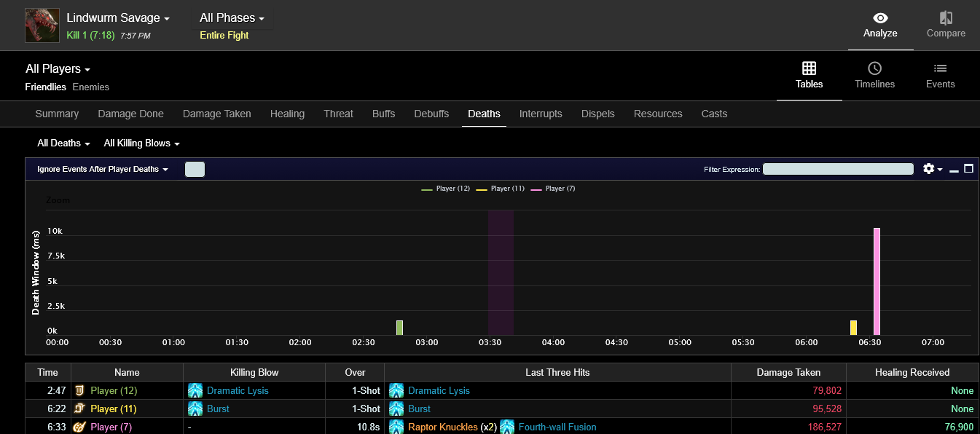Open the Debuffs tab
This screenshot has height=434, width=980.
(431, 114)
